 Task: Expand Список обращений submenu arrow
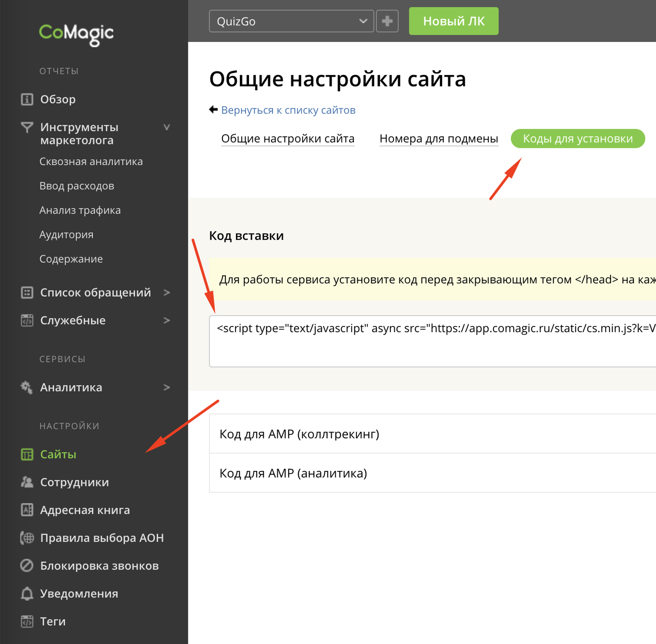[167, 293]
